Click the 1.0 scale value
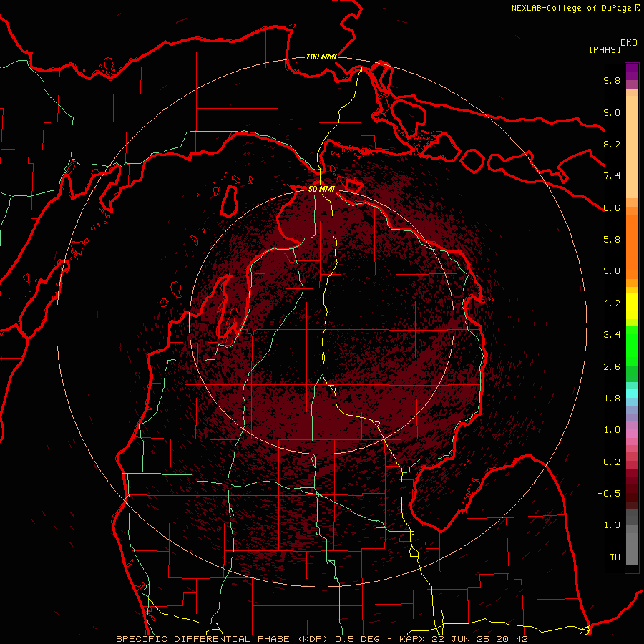644x644 pixels. [612, 430]
